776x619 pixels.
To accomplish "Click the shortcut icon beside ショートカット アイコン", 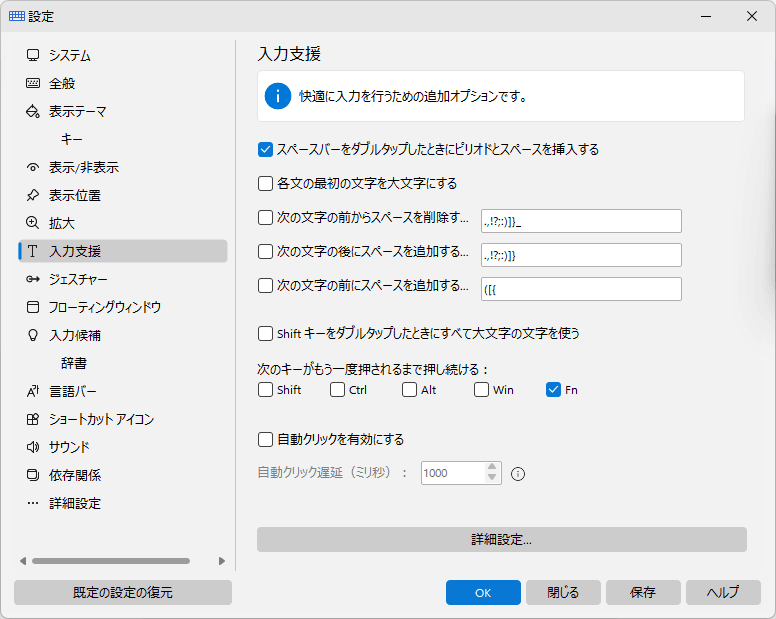I will [33, 420].
